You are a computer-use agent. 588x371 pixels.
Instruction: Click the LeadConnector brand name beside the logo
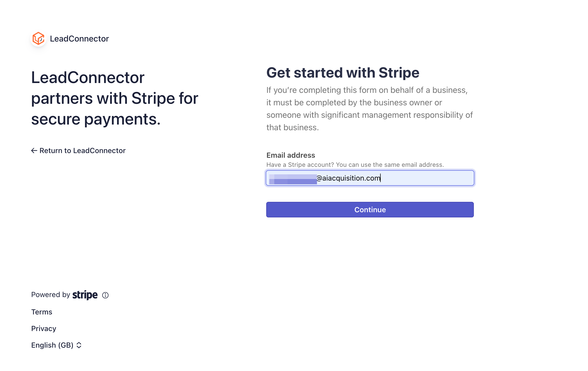(x=79, y=39)
